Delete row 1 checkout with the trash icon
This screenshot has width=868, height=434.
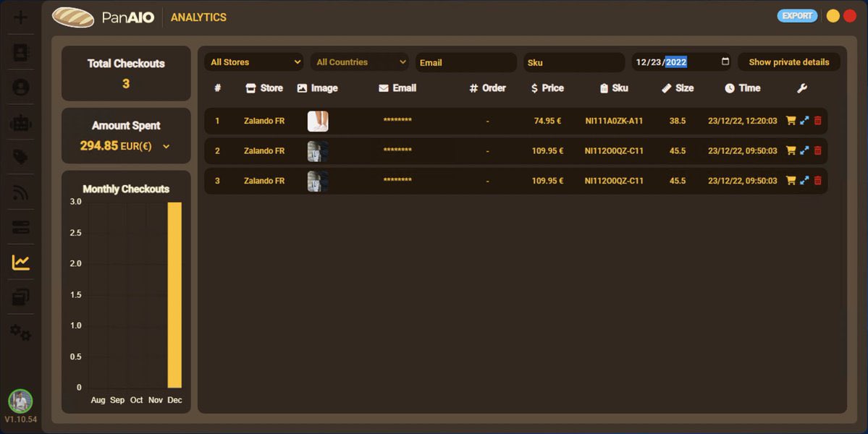click(x=817, y=121)
